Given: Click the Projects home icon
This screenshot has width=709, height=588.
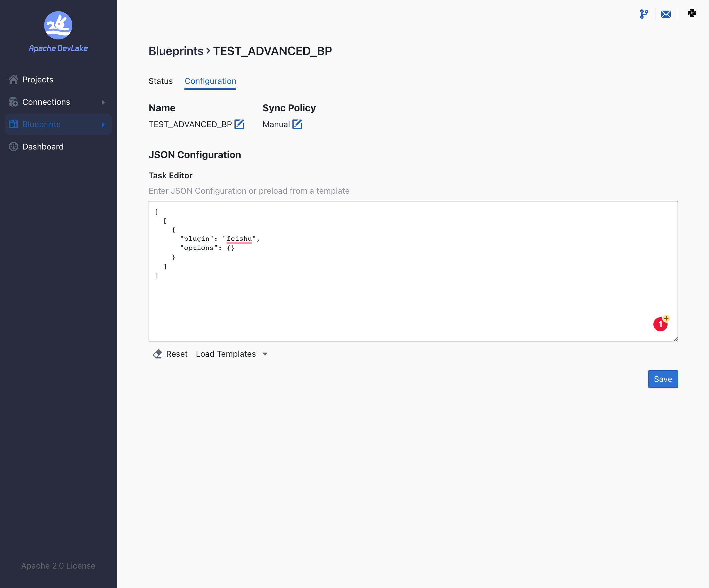Looking at the screenshot, I should tap(14, 79).
